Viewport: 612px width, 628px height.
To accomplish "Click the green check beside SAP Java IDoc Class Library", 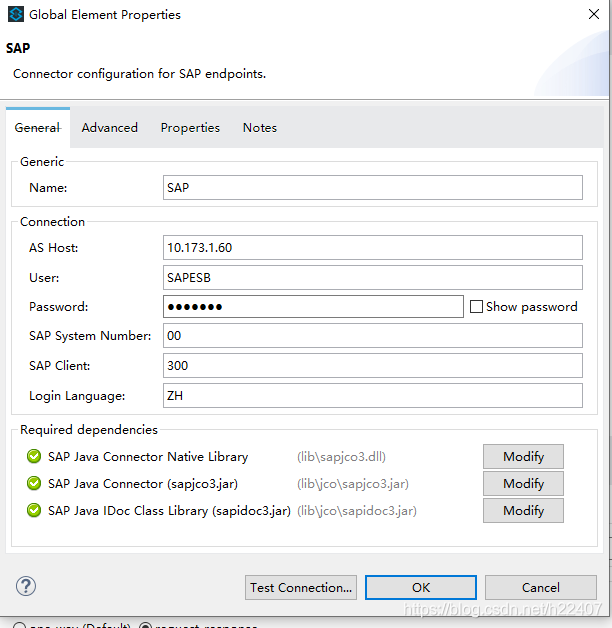I will coord(34,510).
